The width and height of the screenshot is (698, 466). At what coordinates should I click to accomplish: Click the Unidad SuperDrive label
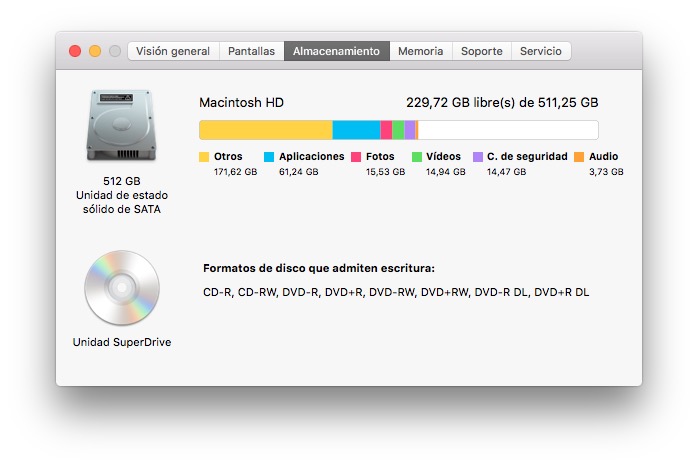(122, 342)
